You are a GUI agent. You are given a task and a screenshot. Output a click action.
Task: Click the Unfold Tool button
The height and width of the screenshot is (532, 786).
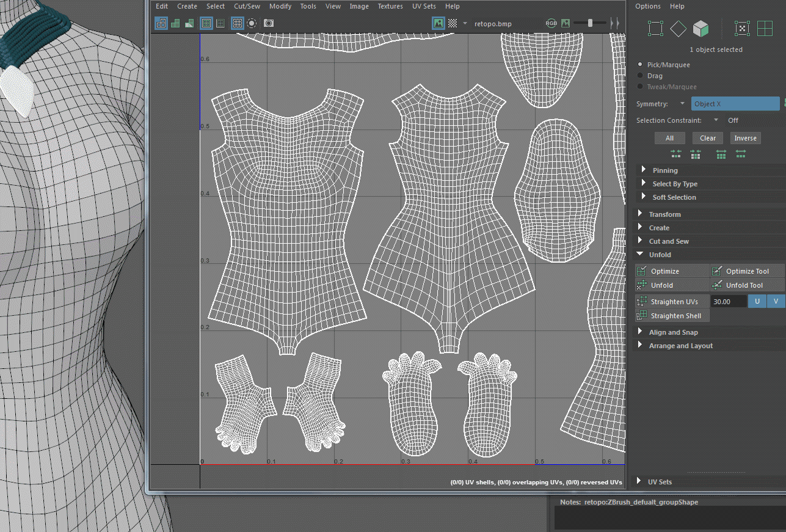[x=748, y=285]
